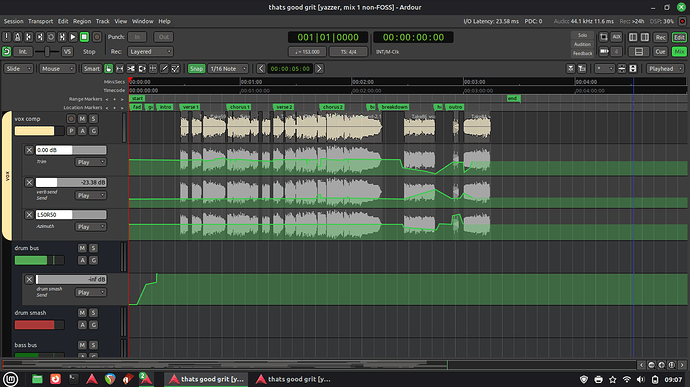
Task: Click the 'chorus 1' location marker
Action: coord(239,107)
